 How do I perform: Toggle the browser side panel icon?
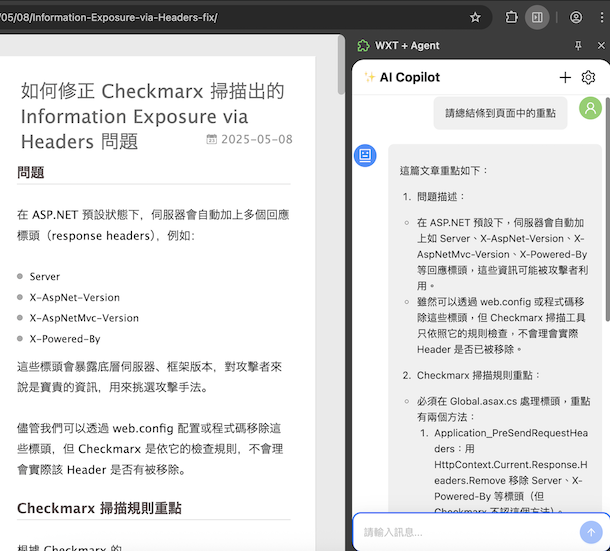(537, 18)
